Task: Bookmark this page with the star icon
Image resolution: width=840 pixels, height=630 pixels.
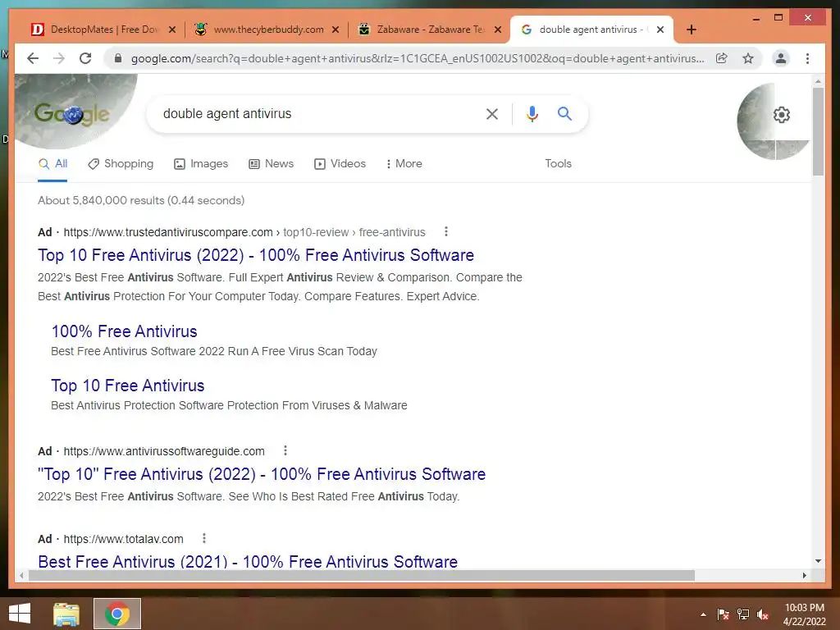Action: pos(748,58)
